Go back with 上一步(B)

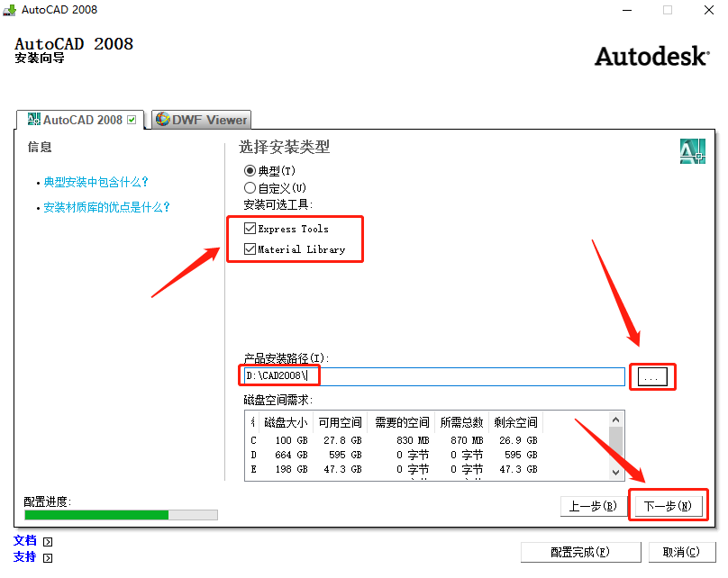coord(593,506)
